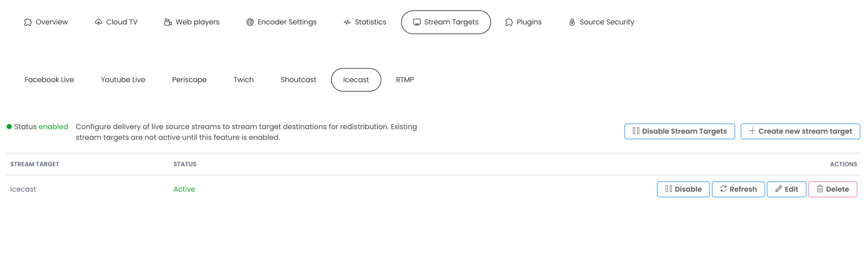Image resolution: width=868 pixels, height=274 pixels.
Task: Switch to the RTMP tab
Action: coord(405,80)
